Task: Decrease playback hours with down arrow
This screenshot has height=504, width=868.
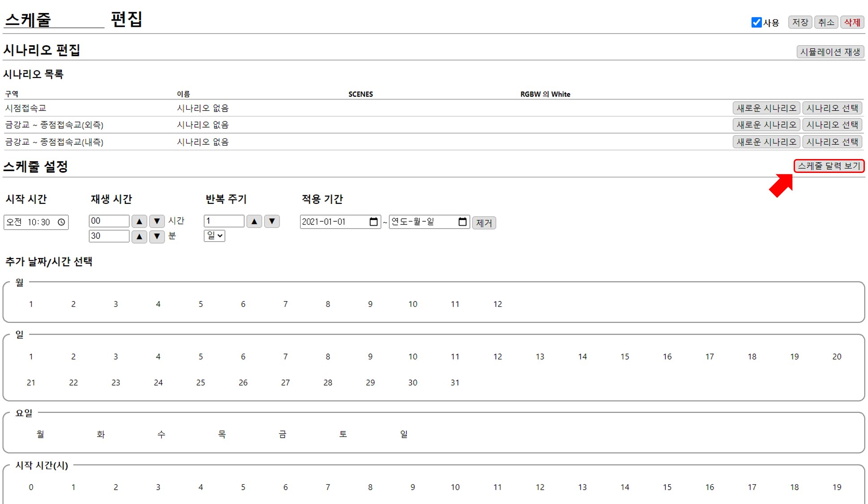Action: pos(157,221)
